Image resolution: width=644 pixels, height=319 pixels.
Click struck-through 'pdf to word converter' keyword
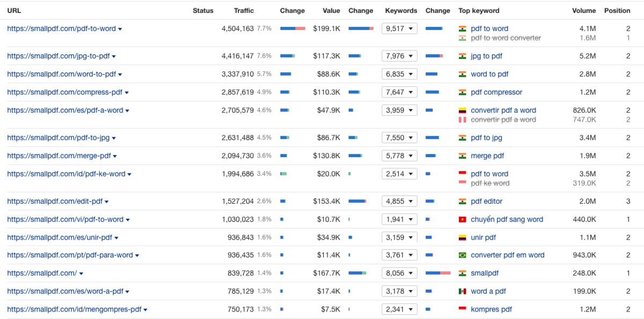pyautogui.click(x=506, y=38)
